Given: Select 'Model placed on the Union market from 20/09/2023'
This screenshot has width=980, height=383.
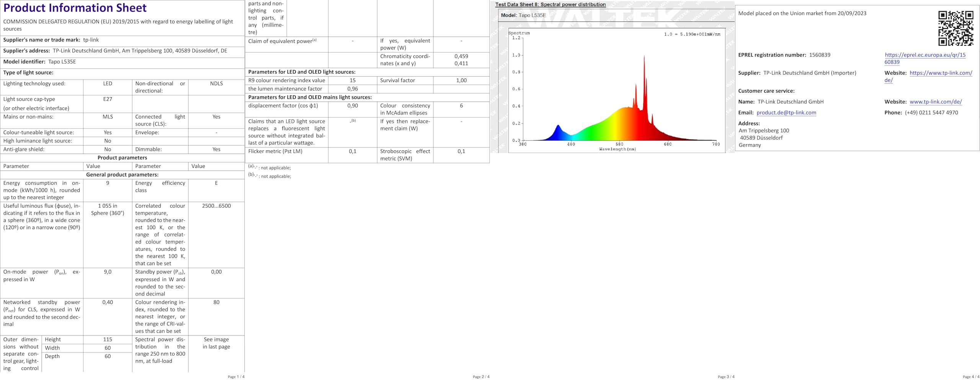Looking at the screenshot, I should pos(802,13).
